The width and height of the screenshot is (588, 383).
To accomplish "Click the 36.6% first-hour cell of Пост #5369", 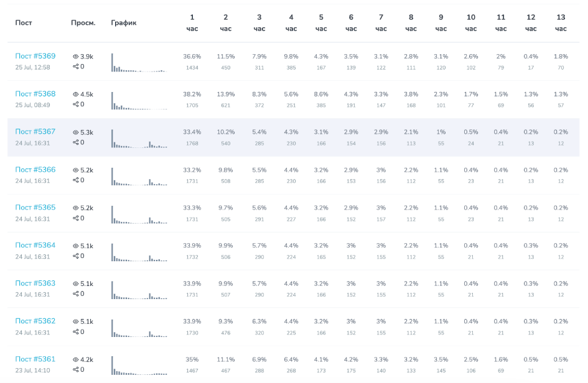I will 192,57.
